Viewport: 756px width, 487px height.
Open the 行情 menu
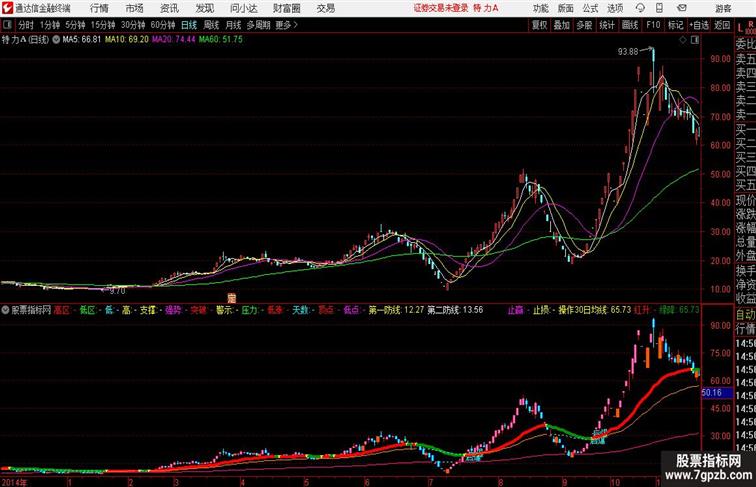pyautogui.click(x=99, y=8)
